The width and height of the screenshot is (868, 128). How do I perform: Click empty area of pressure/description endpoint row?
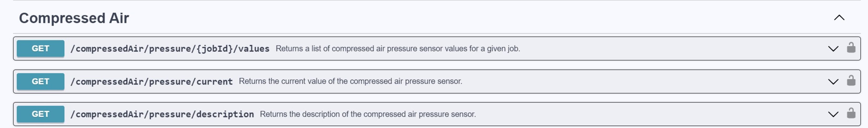tap(640, 114)
